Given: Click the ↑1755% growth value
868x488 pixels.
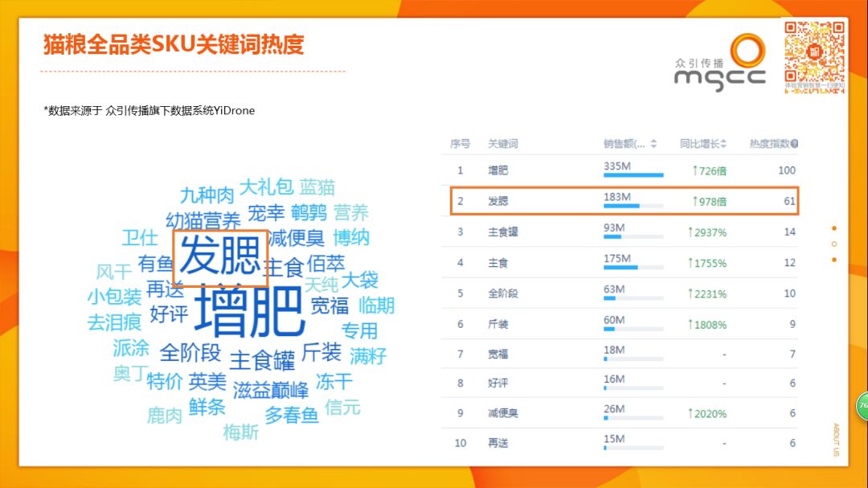Looking at the screenshot, I should (x=707, y=263).
